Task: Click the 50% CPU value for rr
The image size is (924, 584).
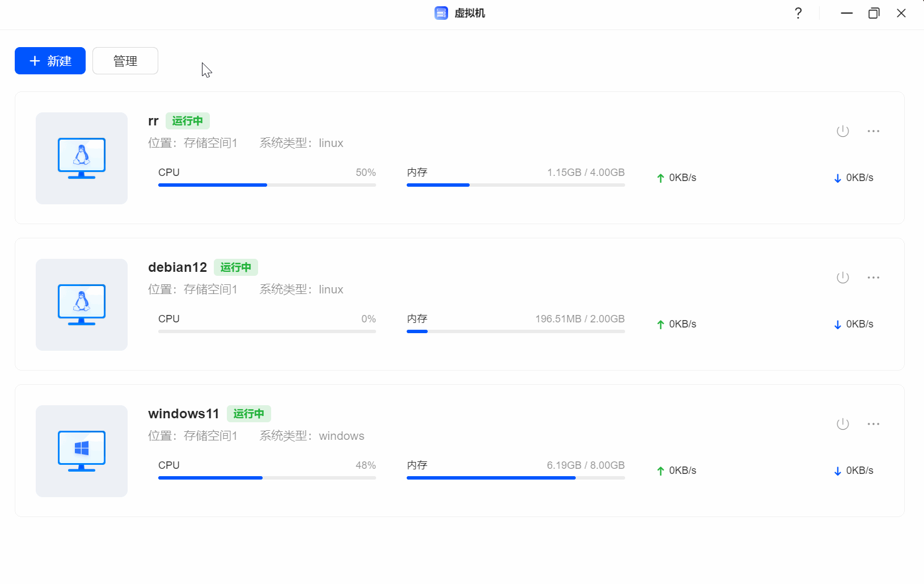Action: (366, 173)
